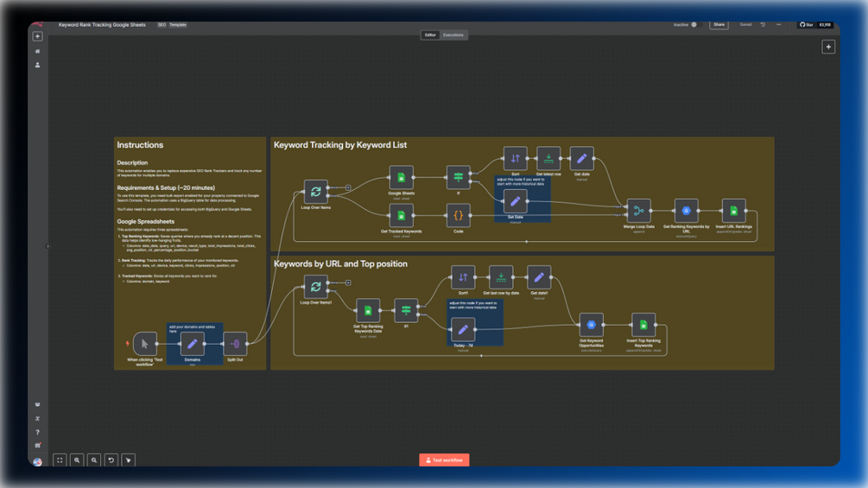Click the Test workflow button
868x488 pixels.
(444, 459)
